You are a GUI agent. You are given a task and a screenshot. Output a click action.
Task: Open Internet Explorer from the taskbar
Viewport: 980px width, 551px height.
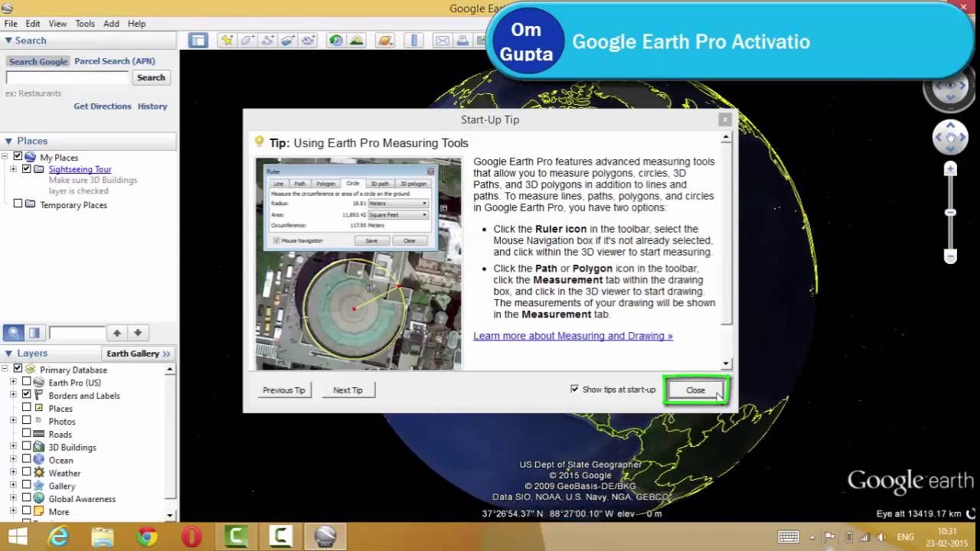59,537
